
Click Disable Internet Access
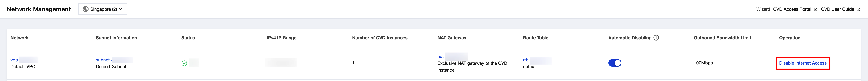[x=803, y=63]
